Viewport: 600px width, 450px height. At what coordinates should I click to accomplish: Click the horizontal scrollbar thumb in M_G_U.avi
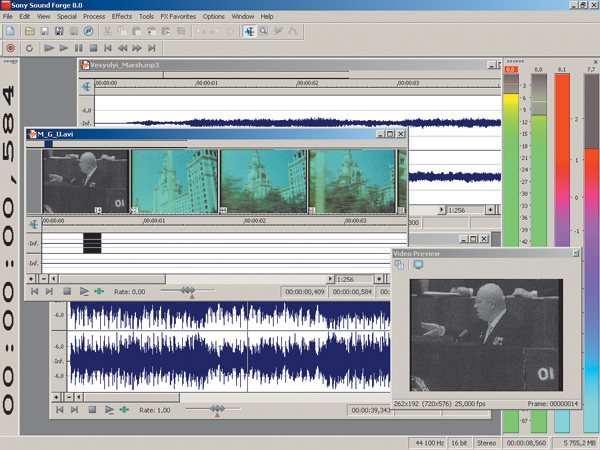[112, 279]
